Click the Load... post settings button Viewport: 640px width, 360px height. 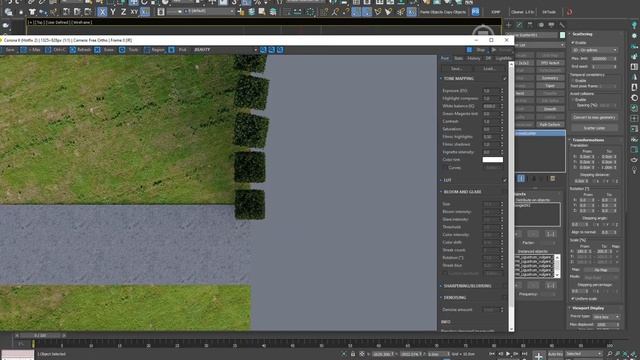click(489, 69)
